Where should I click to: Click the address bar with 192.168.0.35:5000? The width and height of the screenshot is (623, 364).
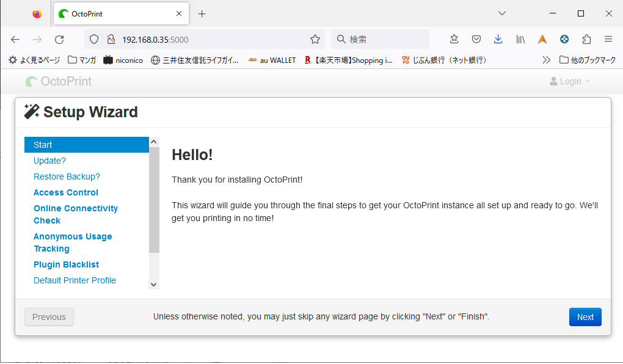click(x=205, y=39)
